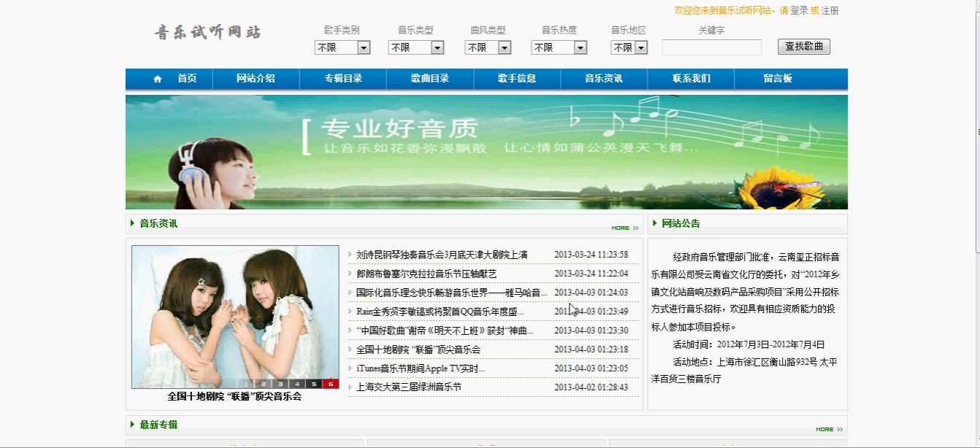980x448 pixels.
Task: Click bullet arrow beside 刘诗昆钢琴独奏音乐会 news
Action: coord(351,255)
